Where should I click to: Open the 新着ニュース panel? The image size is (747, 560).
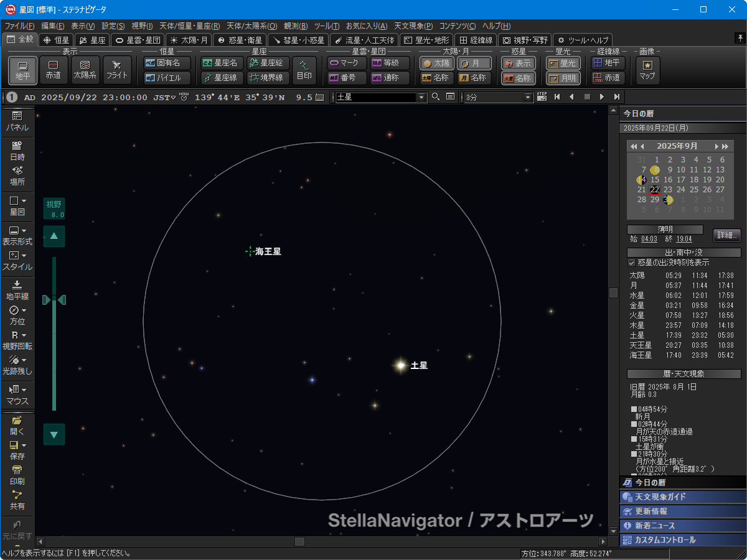[x=683, y=526]
